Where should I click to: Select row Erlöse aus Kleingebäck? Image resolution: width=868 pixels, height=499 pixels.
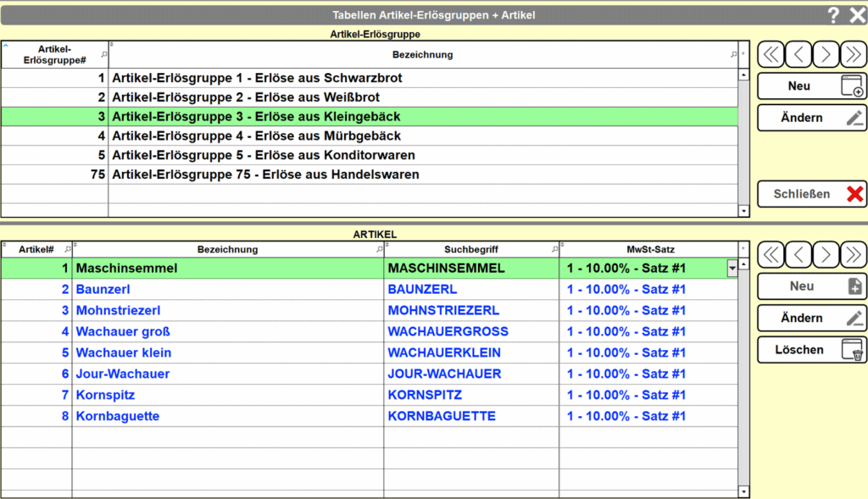[370, 117]
